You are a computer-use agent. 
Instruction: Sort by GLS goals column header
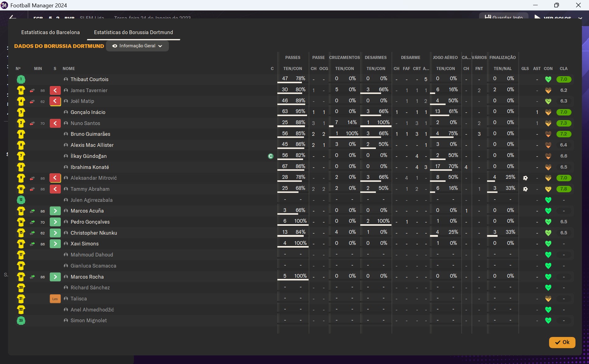click(525, 68)
